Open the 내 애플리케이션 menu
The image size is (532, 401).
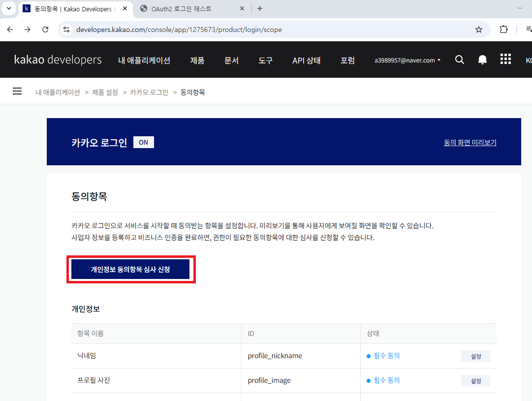point(144,61)
